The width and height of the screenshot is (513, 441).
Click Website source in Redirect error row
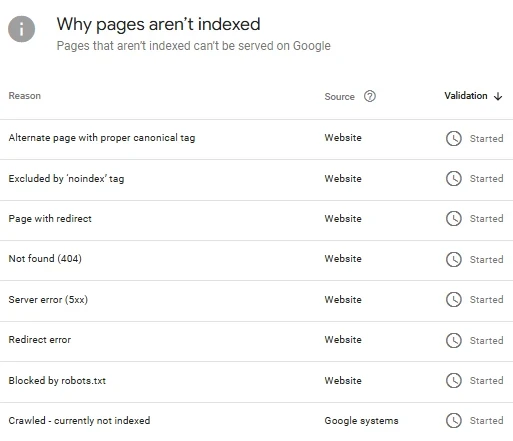coord(343,340)
